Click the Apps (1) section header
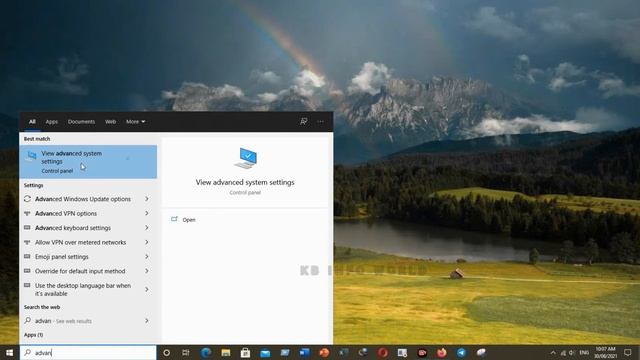The width and height of the screenshot is (640, 360). pos(33,335)
